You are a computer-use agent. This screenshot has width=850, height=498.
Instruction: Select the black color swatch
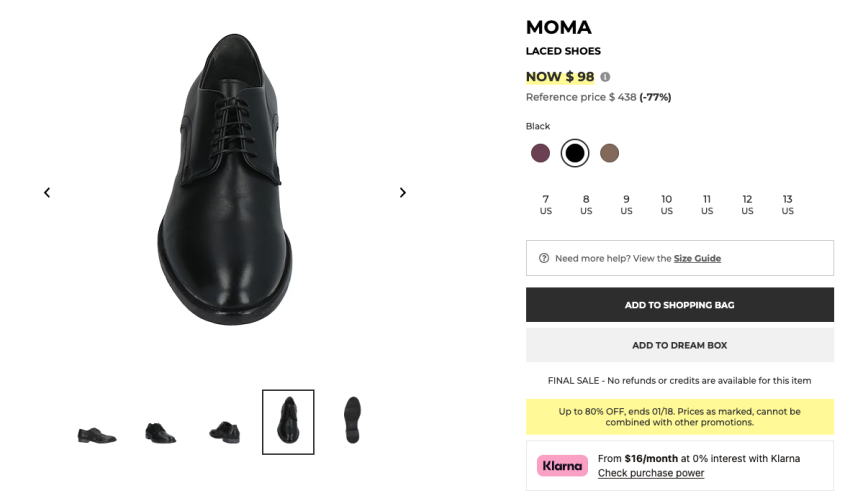(574, 153)
